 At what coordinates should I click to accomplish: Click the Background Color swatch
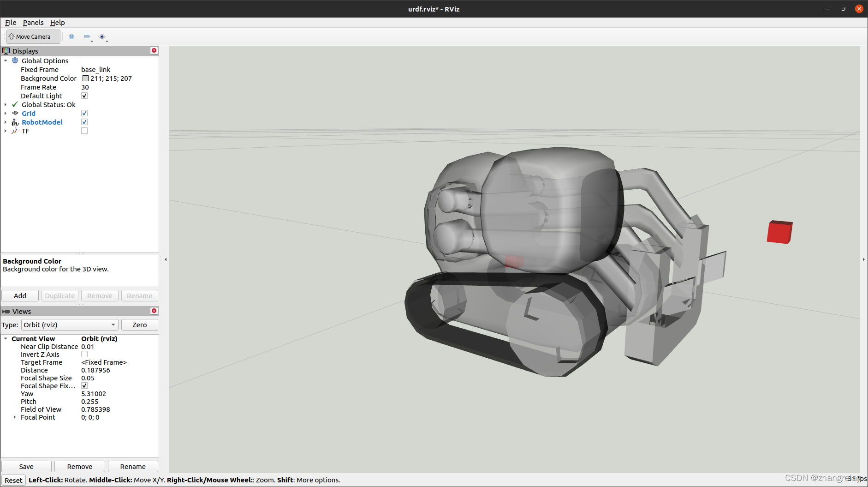tap(85, 78)
